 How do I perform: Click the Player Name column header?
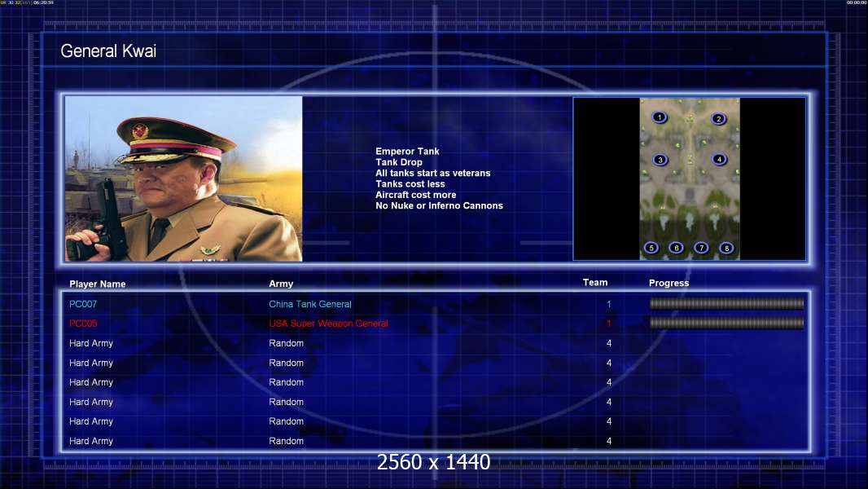98,284
